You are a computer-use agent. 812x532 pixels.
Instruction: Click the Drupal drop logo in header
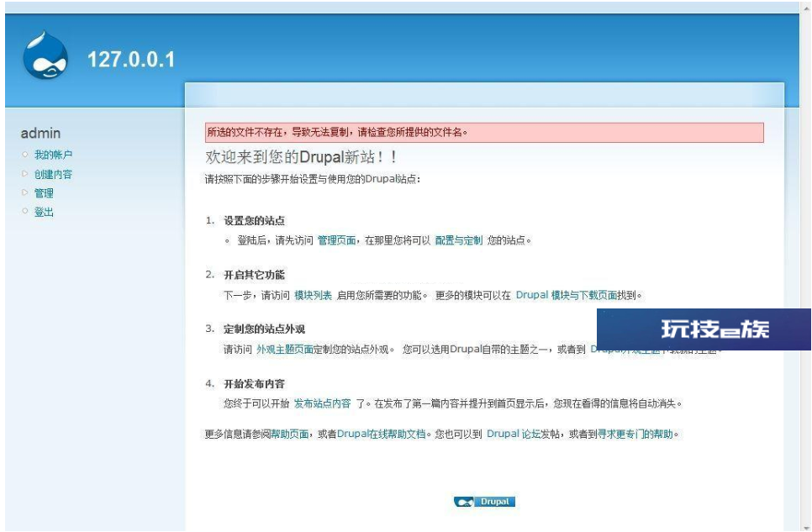pos(45,56)
